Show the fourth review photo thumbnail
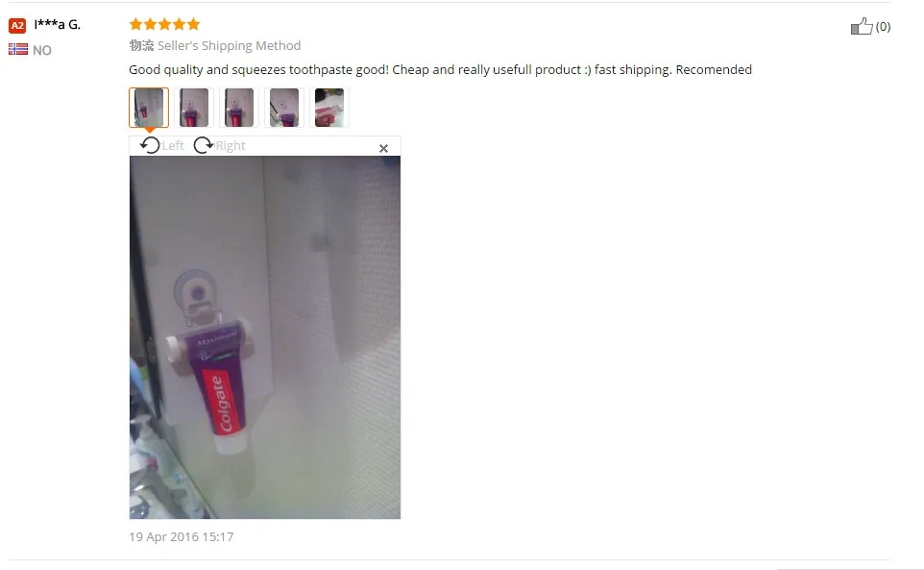 pyautogui.click(x=284, y=108)
